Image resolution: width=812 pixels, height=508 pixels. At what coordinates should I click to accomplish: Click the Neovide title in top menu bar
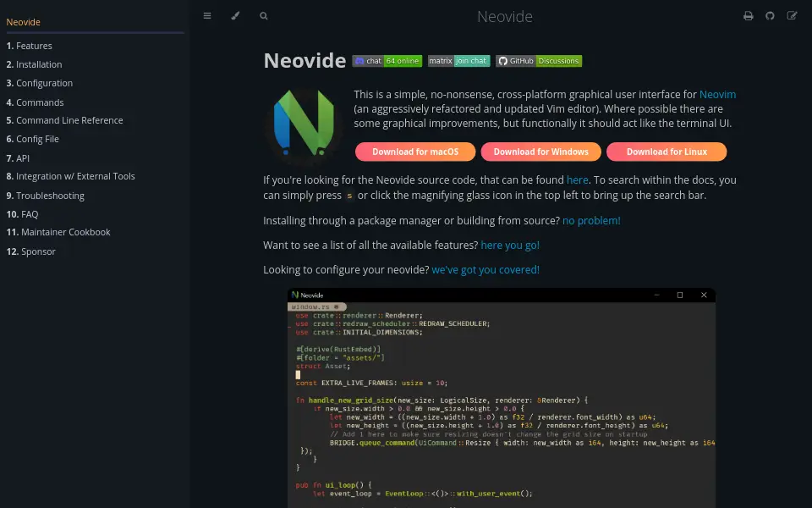pyautogui.click(x=504, y=17)
